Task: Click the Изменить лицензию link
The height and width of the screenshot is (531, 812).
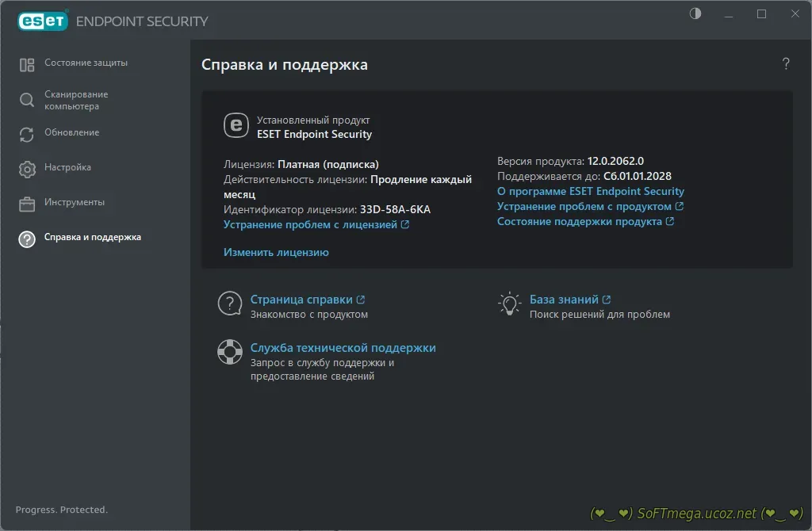Action: (276, 252)
